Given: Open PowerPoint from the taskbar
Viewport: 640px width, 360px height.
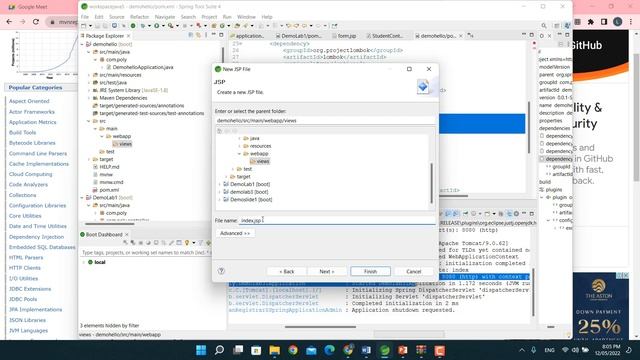Looking at the screenshot, I should pos(403,350).
